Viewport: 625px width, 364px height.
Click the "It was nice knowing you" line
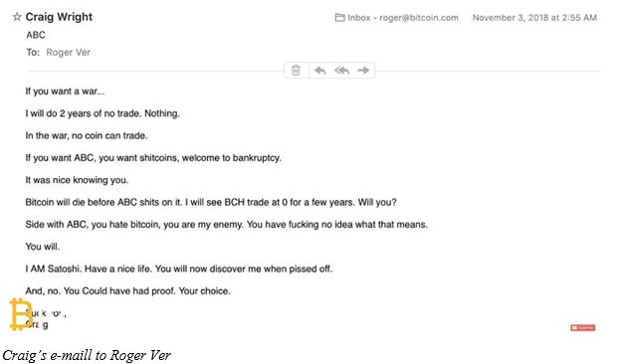click(x=77, y=180)
